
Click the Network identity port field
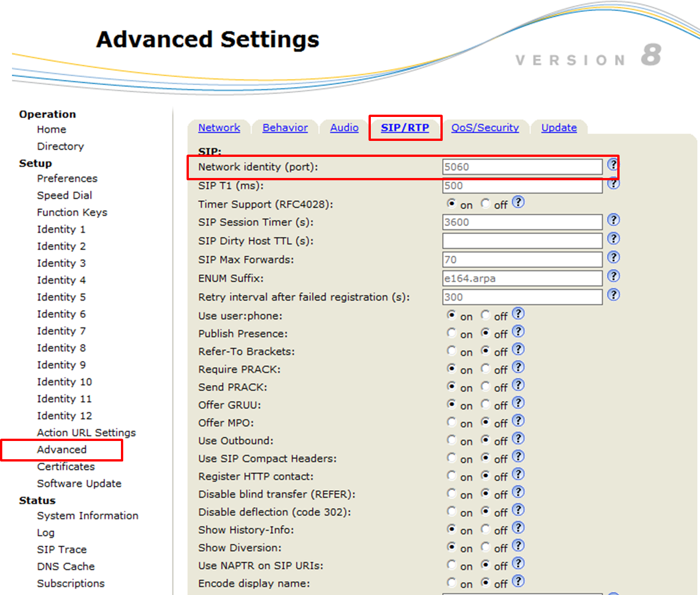(522, 167)
